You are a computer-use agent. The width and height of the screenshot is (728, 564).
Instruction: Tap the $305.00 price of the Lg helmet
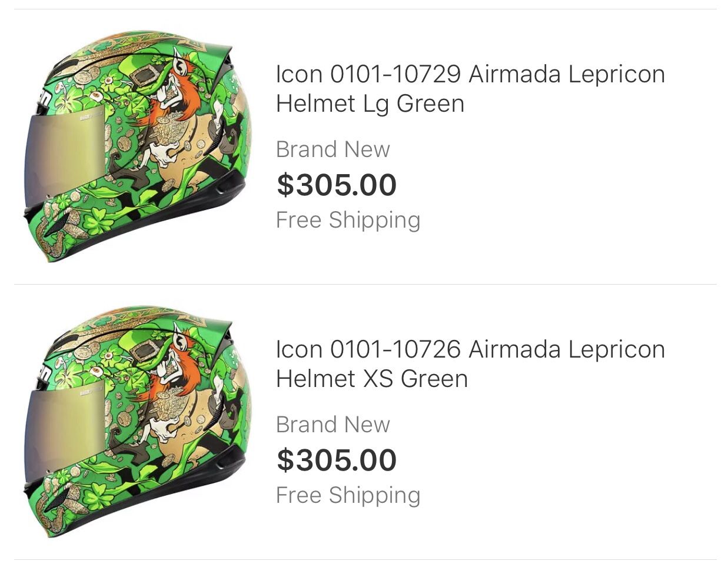tap(337, 185)
